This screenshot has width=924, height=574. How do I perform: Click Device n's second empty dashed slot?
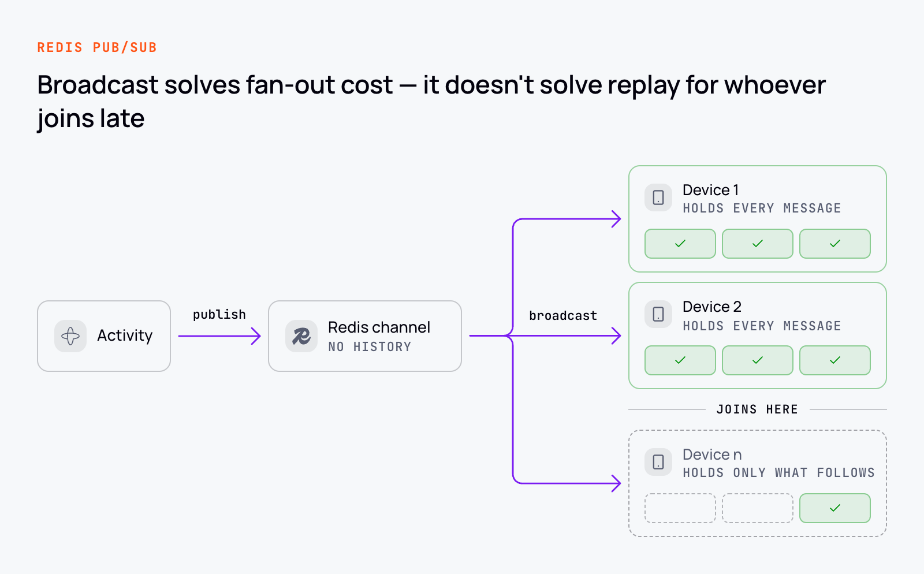[758, 508]
